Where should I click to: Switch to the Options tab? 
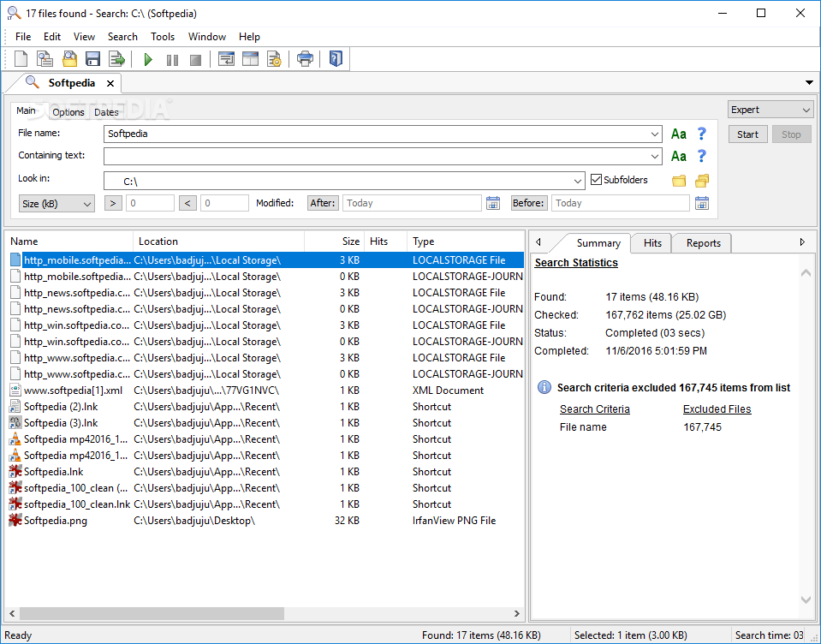click(68, 112)
